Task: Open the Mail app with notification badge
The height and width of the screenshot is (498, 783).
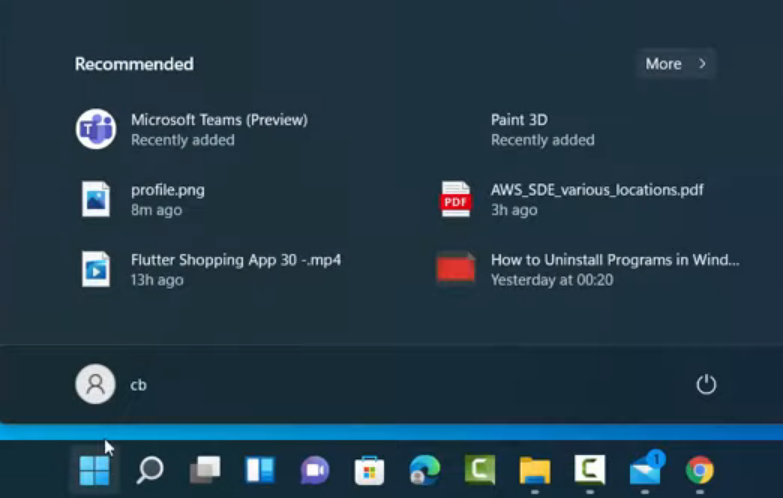Action: tap(645, 470)
